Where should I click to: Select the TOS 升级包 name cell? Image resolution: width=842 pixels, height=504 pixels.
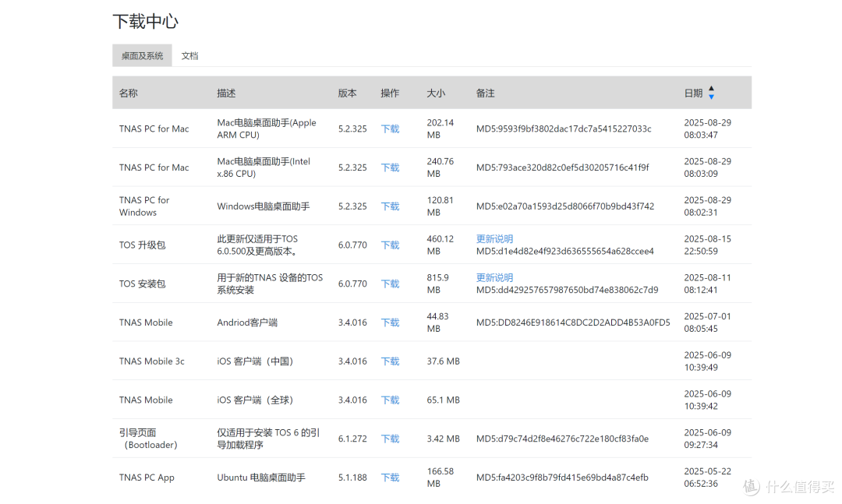(x=143, y=245)
